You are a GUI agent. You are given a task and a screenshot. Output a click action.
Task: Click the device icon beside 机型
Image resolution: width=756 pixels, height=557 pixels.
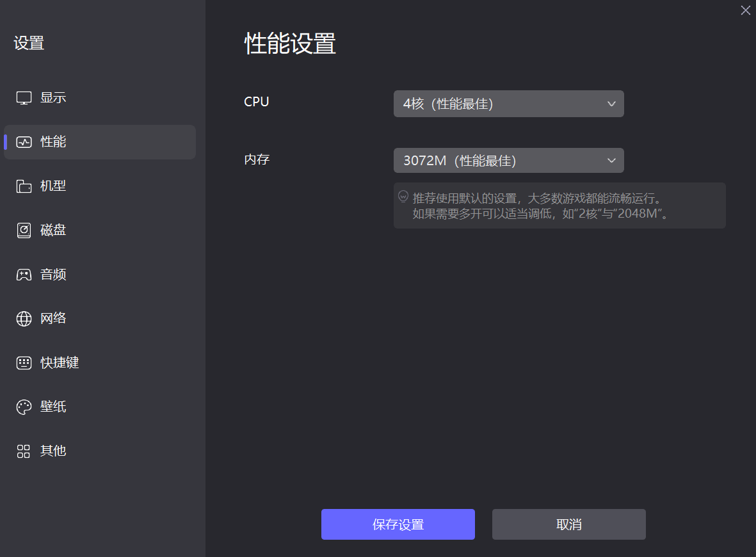pos(24,186)
